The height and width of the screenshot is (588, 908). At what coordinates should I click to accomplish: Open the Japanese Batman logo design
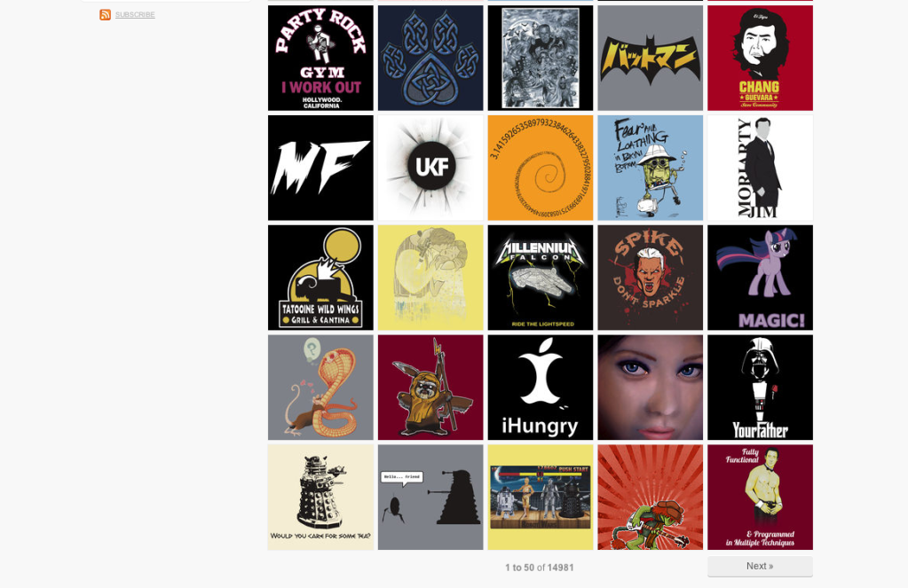(x=651, y=58)
